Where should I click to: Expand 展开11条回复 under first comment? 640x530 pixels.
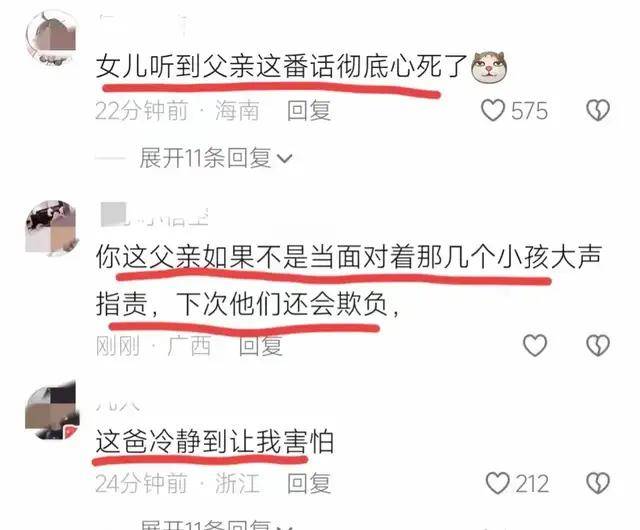(x=216, y=158)
